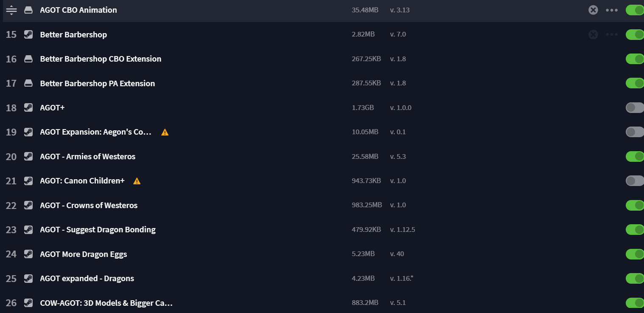Click the local drive icon for Better Barbershop PA Extension
Image resolution: width=644 pixels, height=313 pixels.
coord(28,83)
